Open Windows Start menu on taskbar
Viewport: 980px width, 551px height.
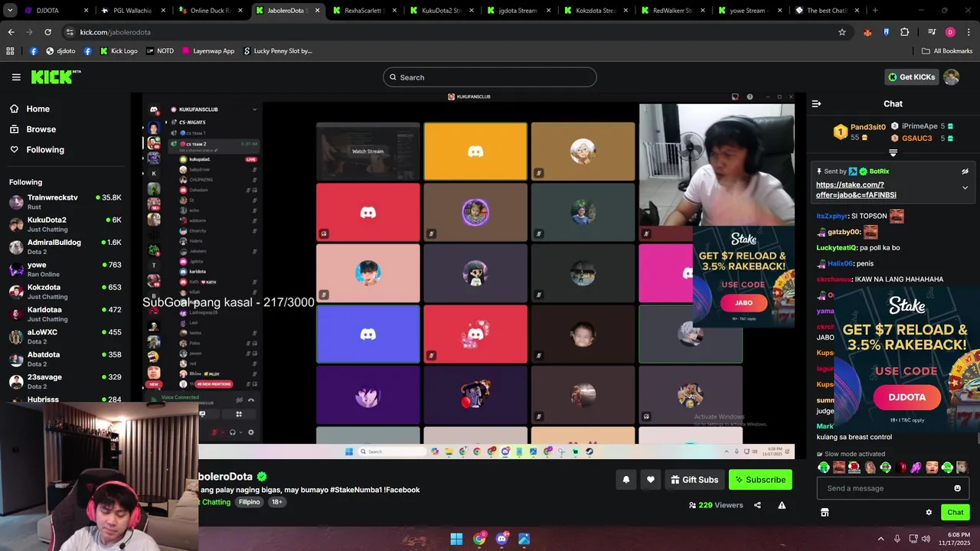click(456, 539)
